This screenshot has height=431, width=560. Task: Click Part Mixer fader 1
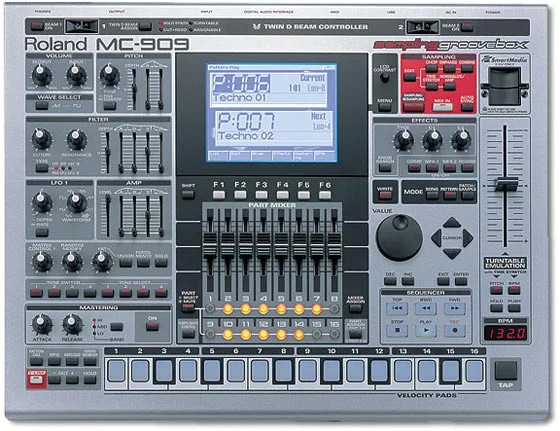210,246
